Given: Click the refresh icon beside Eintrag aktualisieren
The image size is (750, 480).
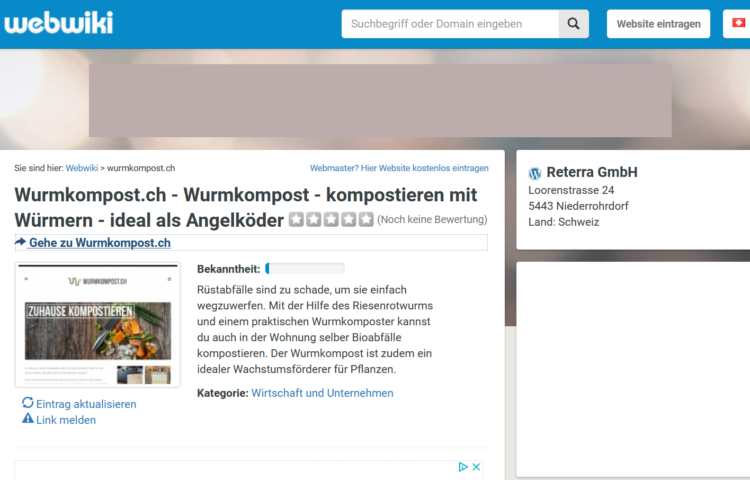Looking at the screenshot, I should pyautogui.click(x=28, y=403).
